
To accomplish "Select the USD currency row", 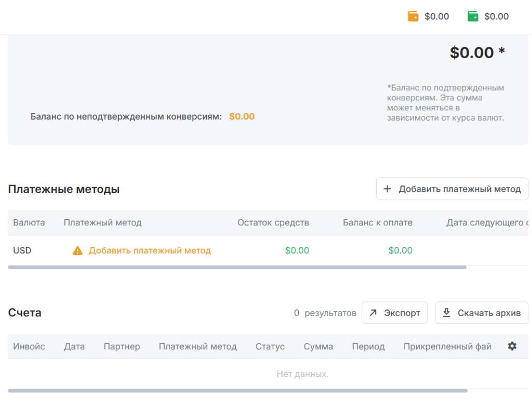I will point(22,251).
